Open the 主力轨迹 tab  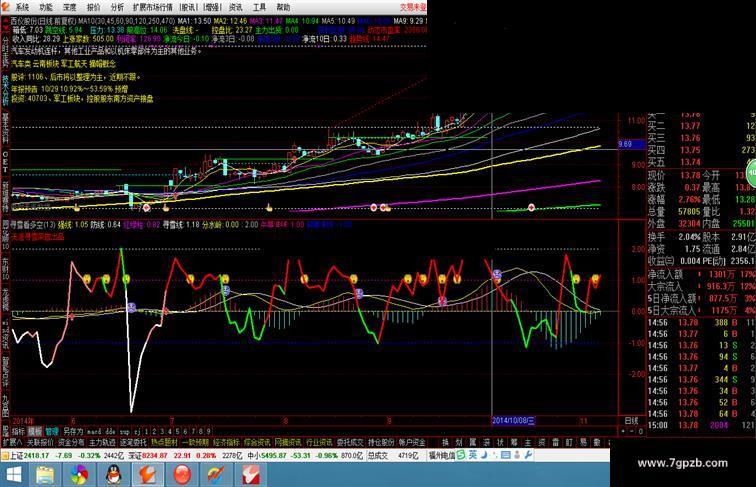[x=102, y=442]
